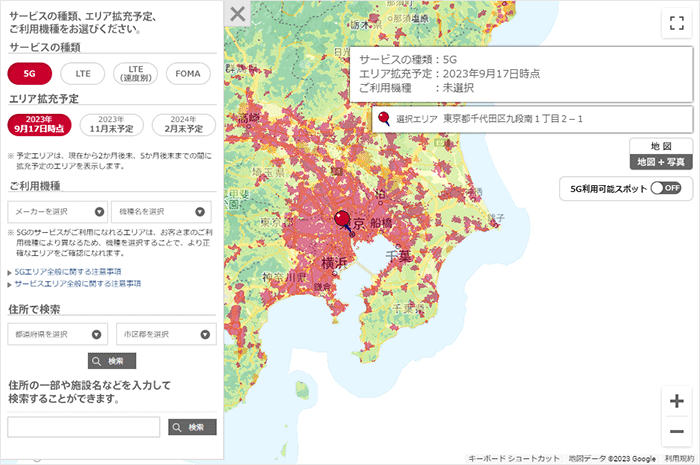The width and height of the screenshot is (700, 465).
Task: Open 利用規約 map terms link
Action: click(x=679, y=459)
